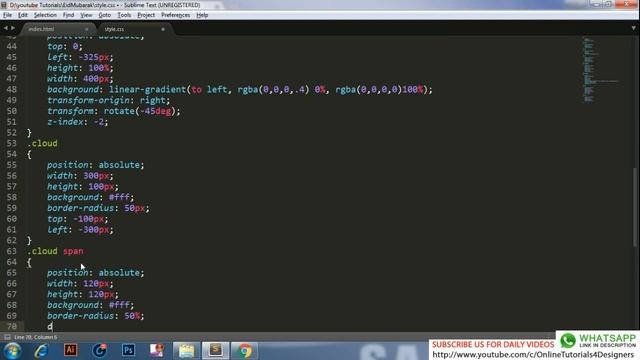Open Adobe Illustrator from the taskbar
The image size is (640, 360).
tap(70, 350)
